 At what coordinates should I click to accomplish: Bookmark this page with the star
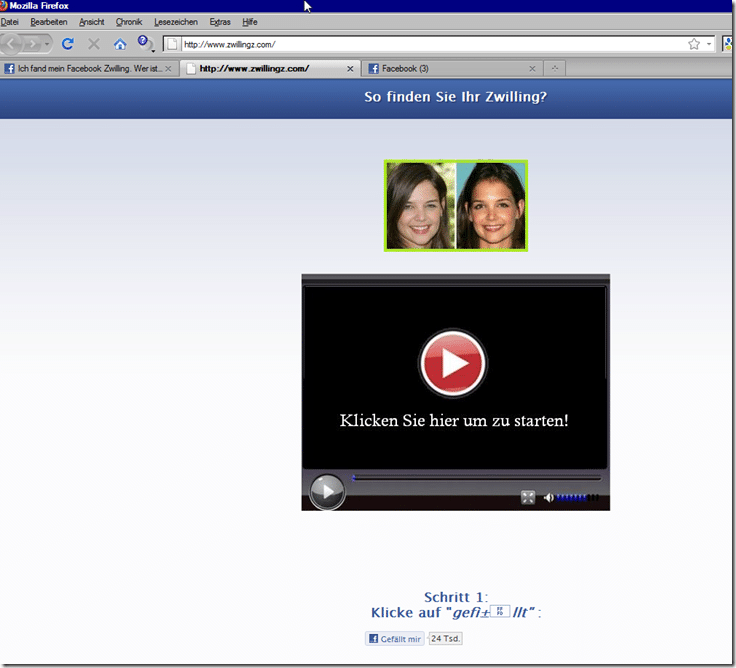[x=694, y=44]
